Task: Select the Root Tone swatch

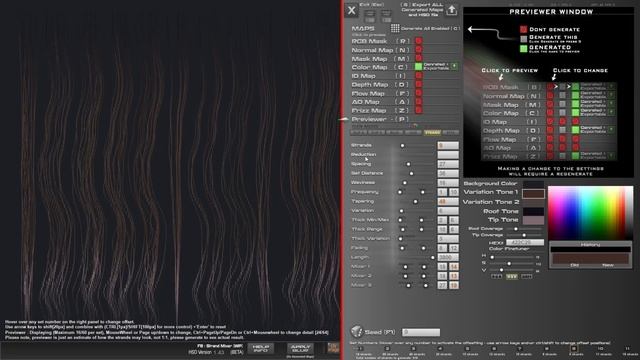Action: tap(533, 211)
